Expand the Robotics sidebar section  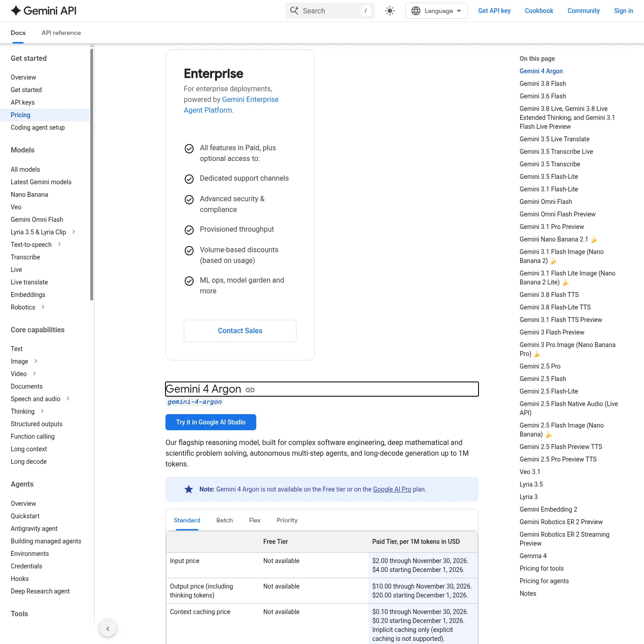point(43,307)
